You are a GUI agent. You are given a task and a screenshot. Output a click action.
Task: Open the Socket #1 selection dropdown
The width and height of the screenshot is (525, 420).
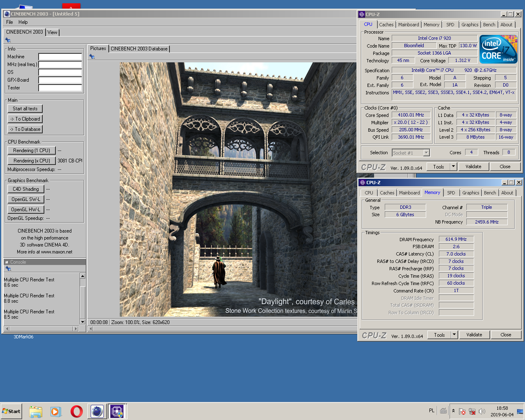(427, 153)
